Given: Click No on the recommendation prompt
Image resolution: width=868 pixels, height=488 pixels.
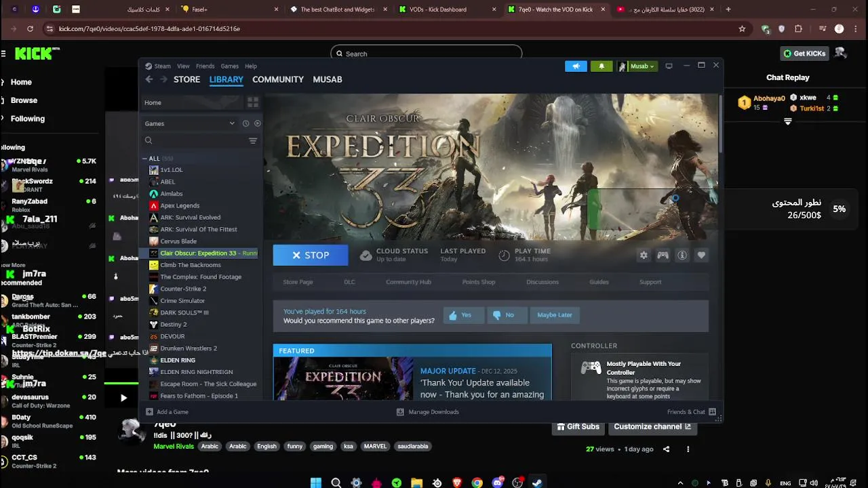Looking at the screenshot, I should coord(507,315).
